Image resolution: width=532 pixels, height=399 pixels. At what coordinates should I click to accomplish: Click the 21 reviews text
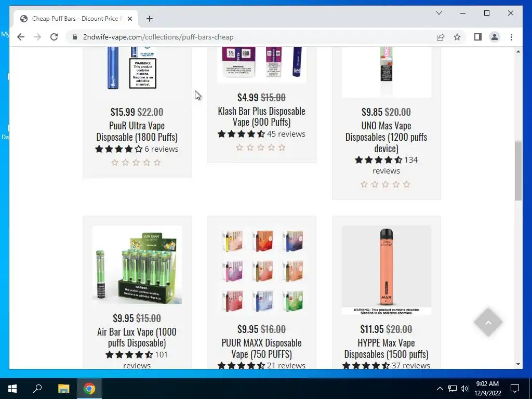pos(286,365)
